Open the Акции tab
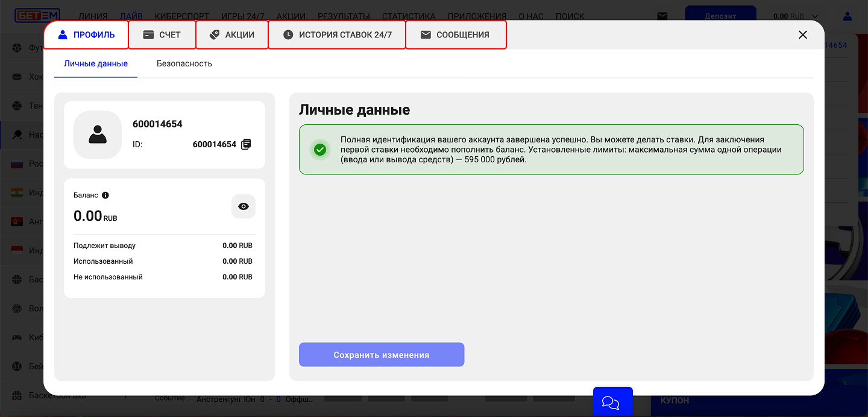This screenshot has height=417, width=868. (x=232, y=35)
